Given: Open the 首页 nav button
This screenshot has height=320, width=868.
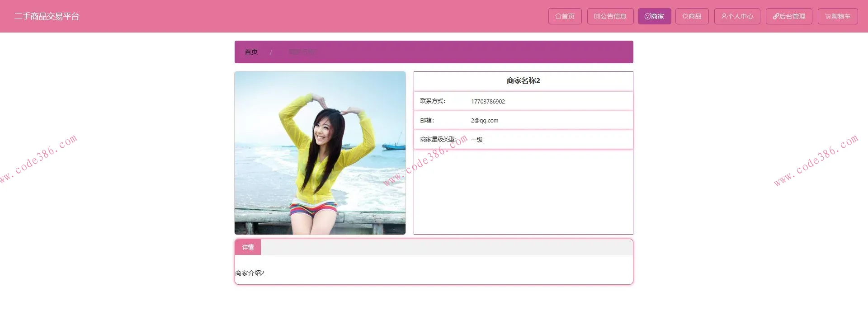Looking at the screenshot, I should pos(565,16).
